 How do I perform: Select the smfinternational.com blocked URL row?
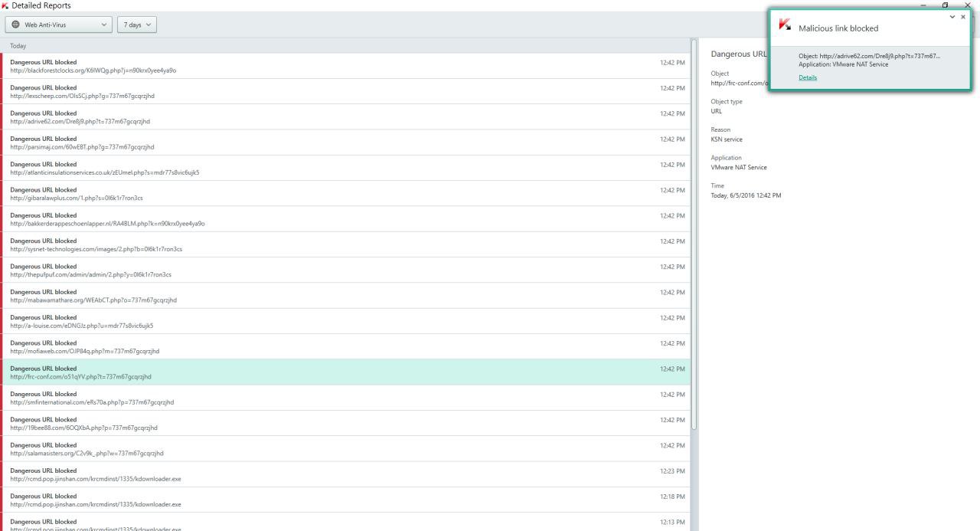coord(345,398)
